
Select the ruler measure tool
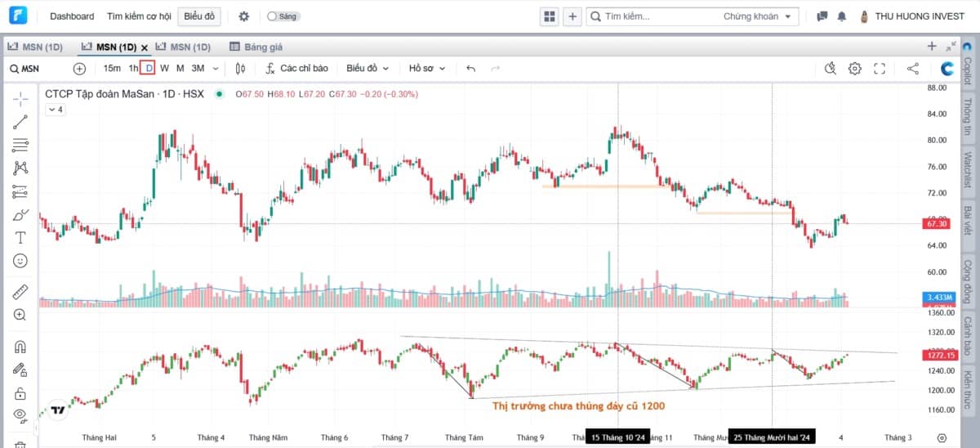pos(20,292)
